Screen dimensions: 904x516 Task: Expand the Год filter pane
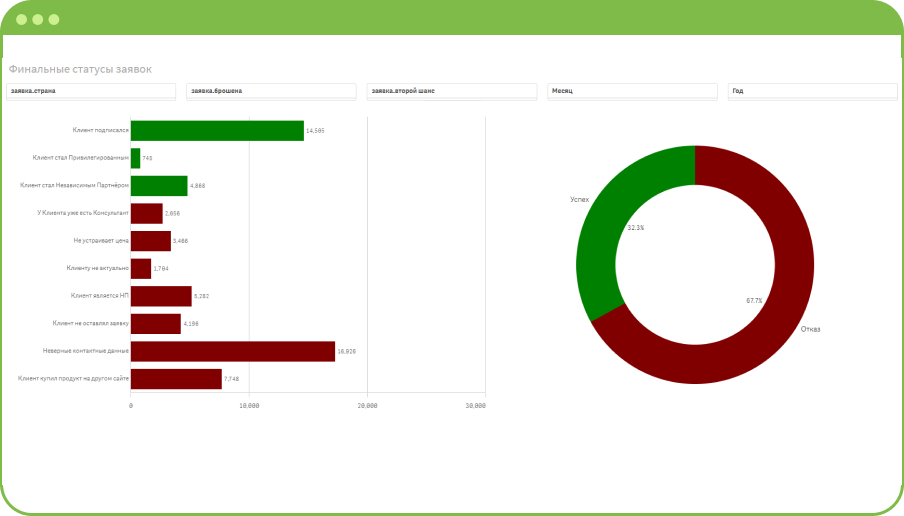tap(812, 91)
